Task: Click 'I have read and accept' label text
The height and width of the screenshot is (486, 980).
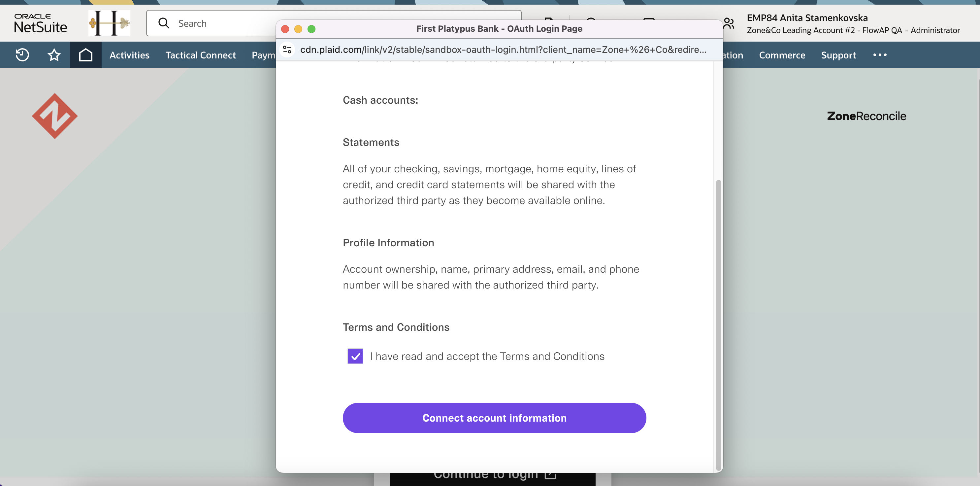Action: click(x=487, y=356)
